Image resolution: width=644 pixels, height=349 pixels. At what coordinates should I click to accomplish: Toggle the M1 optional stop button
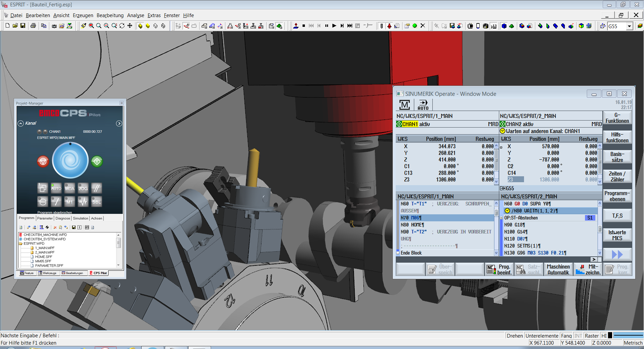tap(69, 201)
